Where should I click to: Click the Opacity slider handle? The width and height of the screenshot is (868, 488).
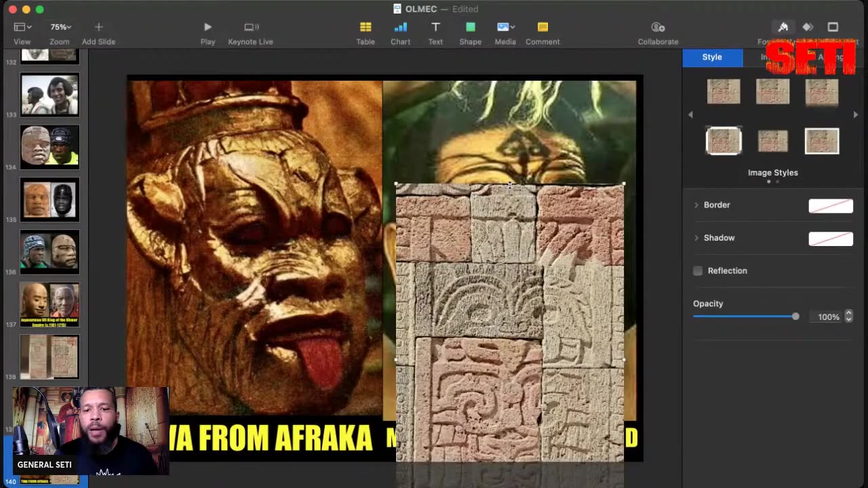pos(795,317)
